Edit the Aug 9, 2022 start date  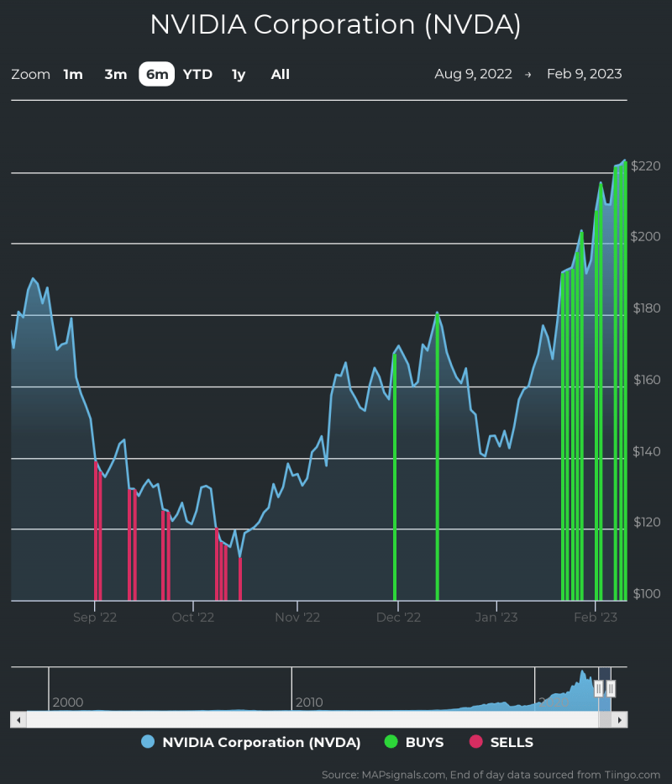point(473,74)
